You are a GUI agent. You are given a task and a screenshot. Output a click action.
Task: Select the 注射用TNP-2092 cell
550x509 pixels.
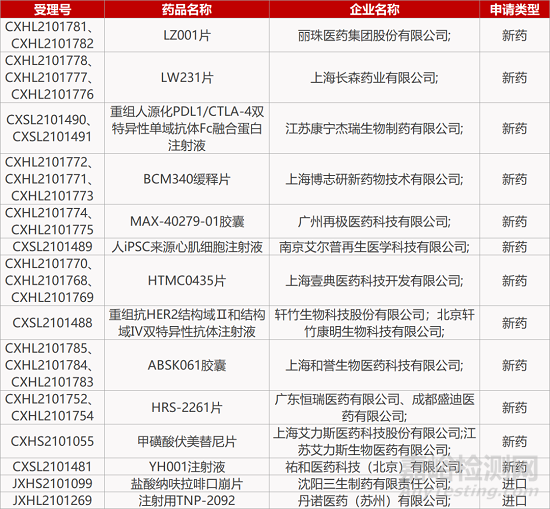[187, 500]
